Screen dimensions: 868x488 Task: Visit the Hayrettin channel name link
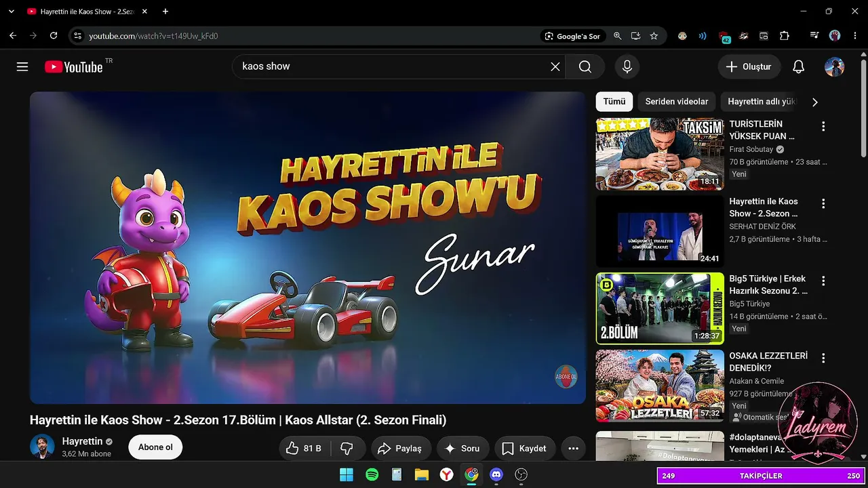(82, 441)
